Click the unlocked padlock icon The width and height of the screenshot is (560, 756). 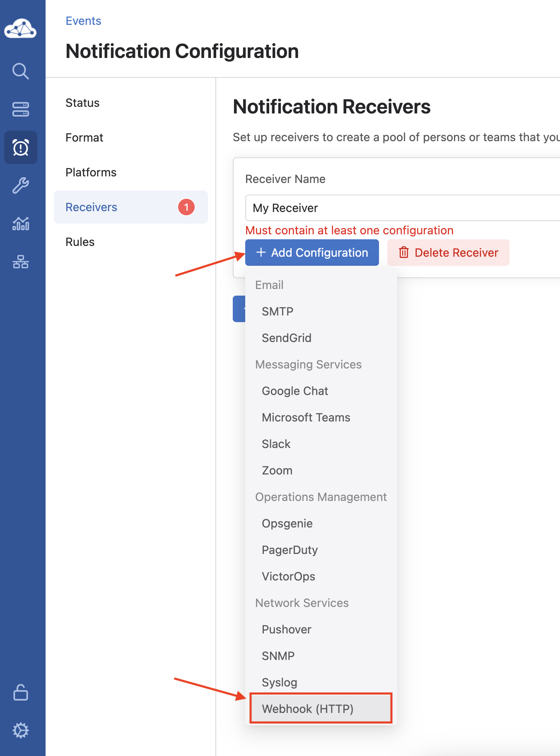coord(20,692)
